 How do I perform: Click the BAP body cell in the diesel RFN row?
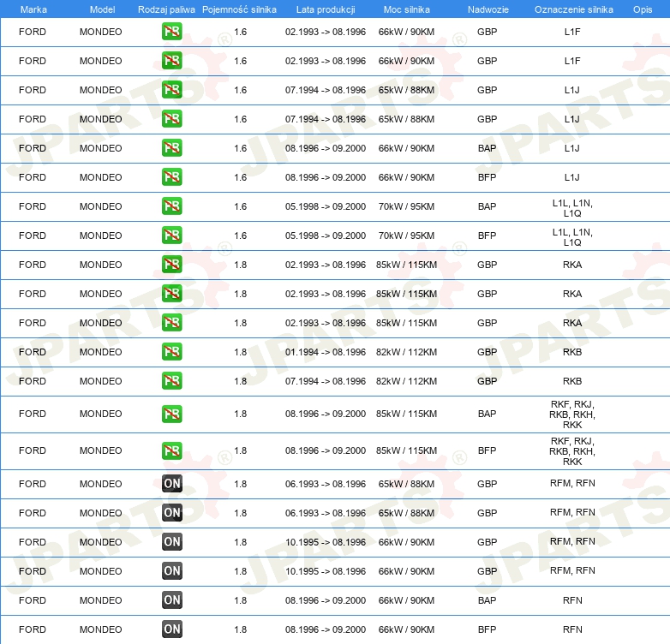pos(488,600)
